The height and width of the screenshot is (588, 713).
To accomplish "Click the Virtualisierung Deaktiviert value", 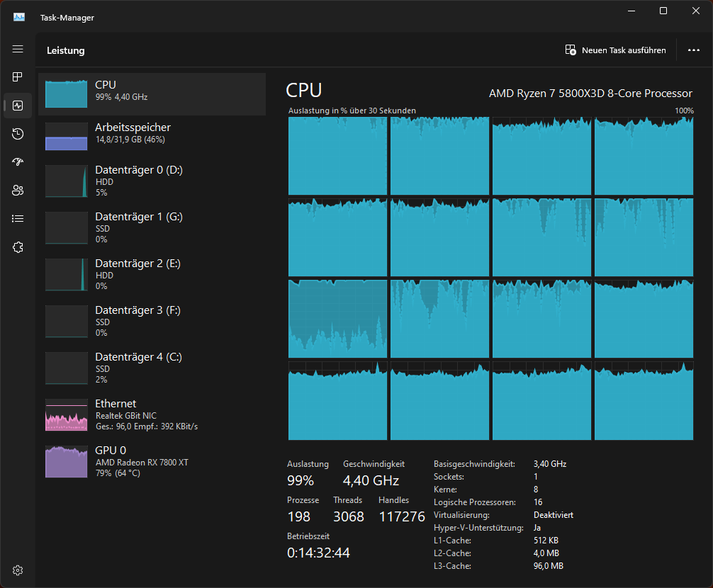I will coord(554,515).
